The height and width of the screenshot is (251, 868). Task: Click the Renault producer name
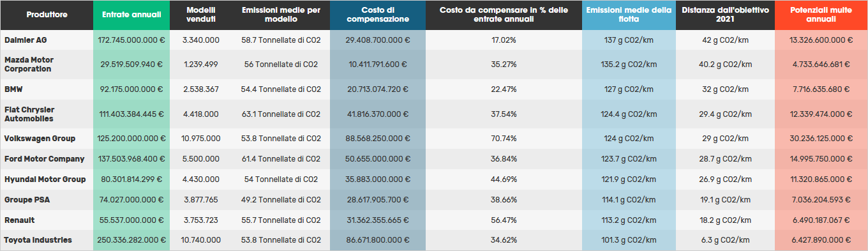coord(20,220)
